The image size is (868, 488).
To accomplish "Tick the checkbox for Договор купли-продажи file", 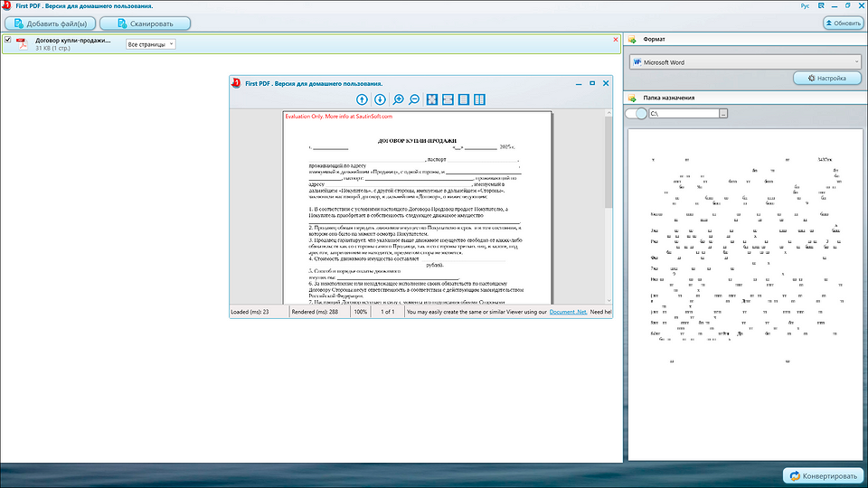I will pos(8,40).
